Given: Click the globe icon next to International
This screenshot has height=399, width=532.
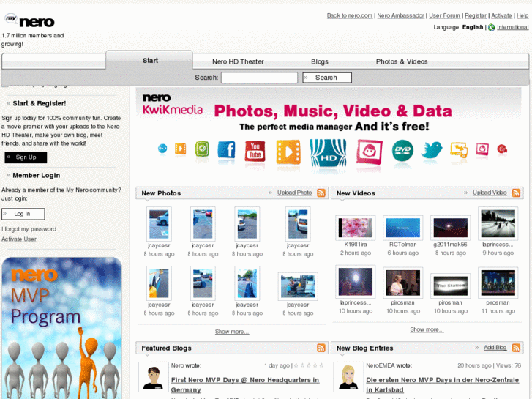Looking at the screenshot, I should click(492, 28).
